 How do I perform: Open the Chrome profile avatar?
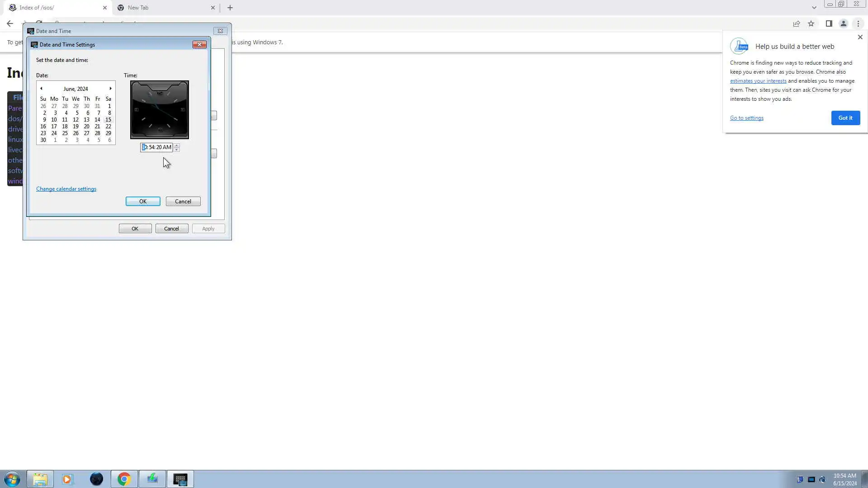pyautogui.click(x=843, y=23)
